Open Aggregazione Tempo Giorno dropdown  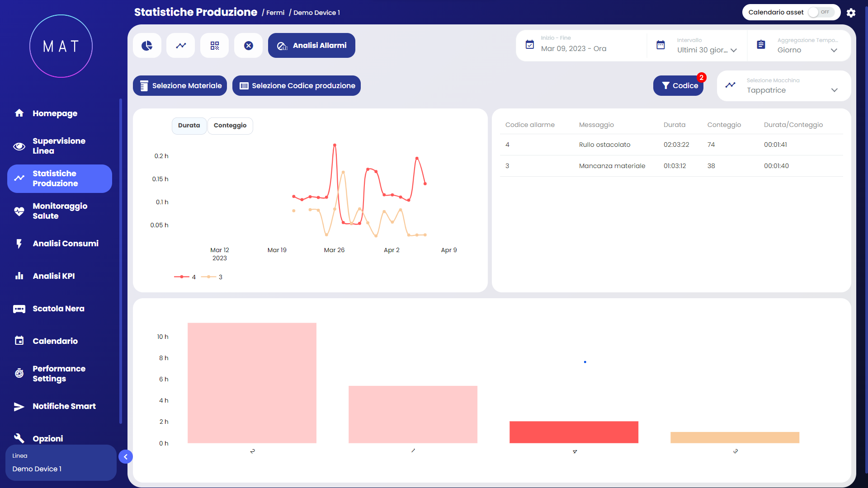tap(807, 50)
